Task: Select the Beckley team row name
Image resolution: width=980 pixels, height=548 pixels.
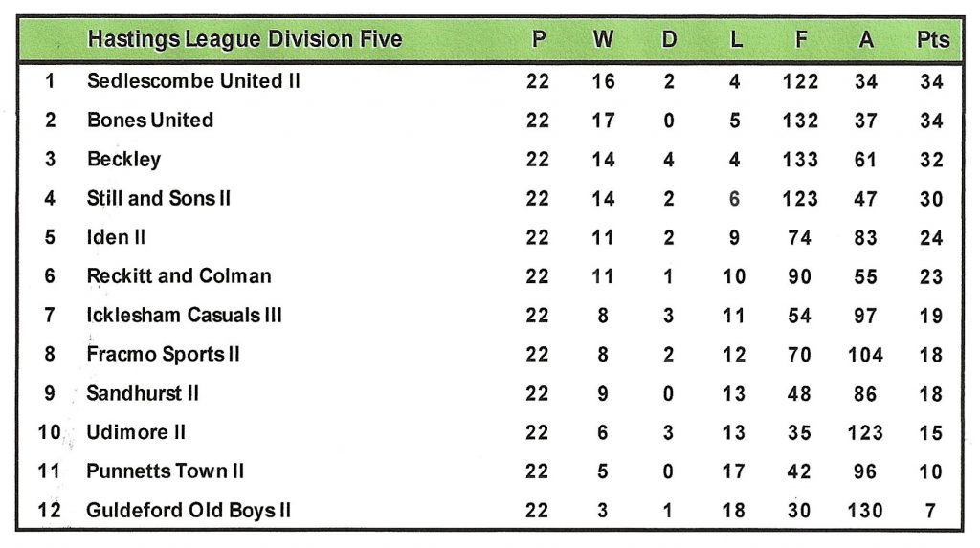Action: coord(123,160)
